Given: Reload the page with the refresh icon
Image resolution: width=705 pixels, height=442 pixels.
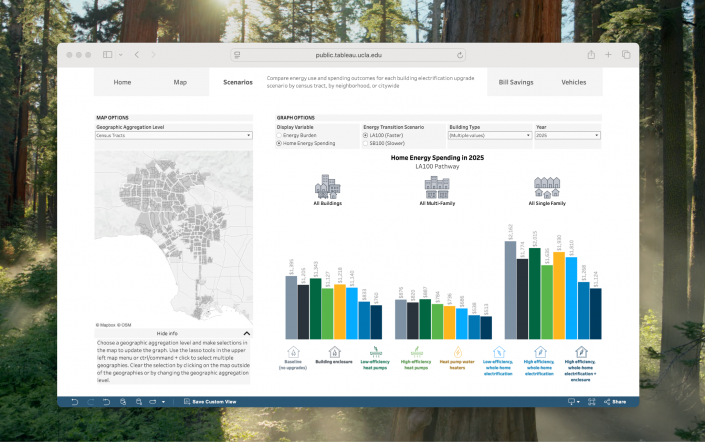Looking at the screenshot, I should coord(460,55).
